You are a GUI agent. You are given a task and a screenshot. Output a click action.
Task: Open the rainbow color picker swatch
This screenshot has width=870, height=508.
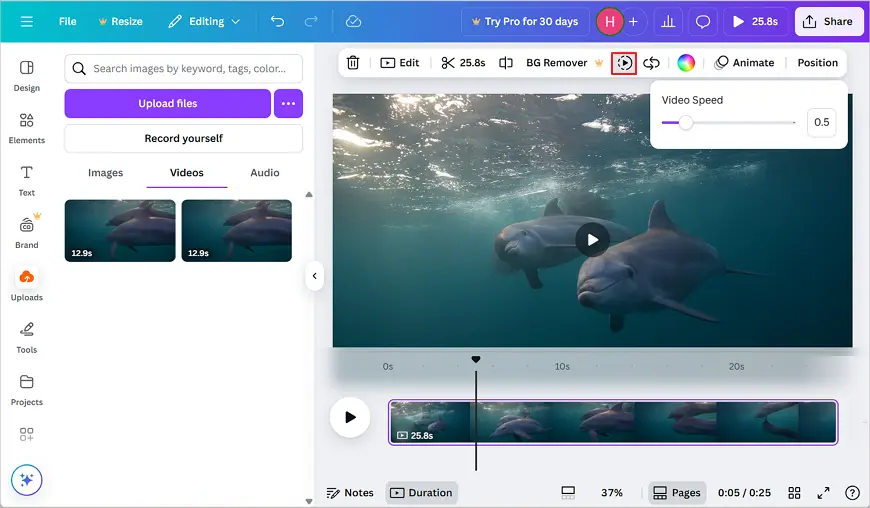pos(686,63)
